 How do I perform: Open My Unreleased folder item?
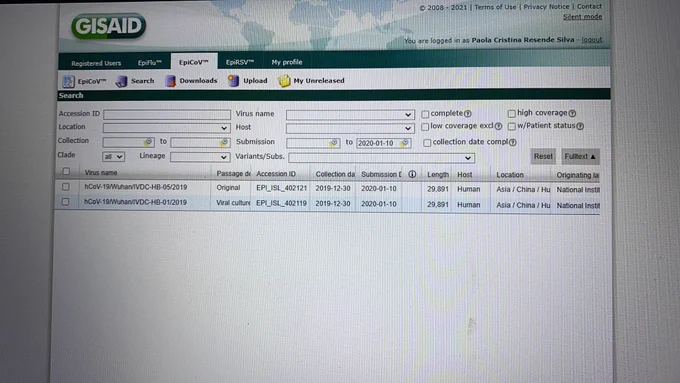tap(311, 81)
